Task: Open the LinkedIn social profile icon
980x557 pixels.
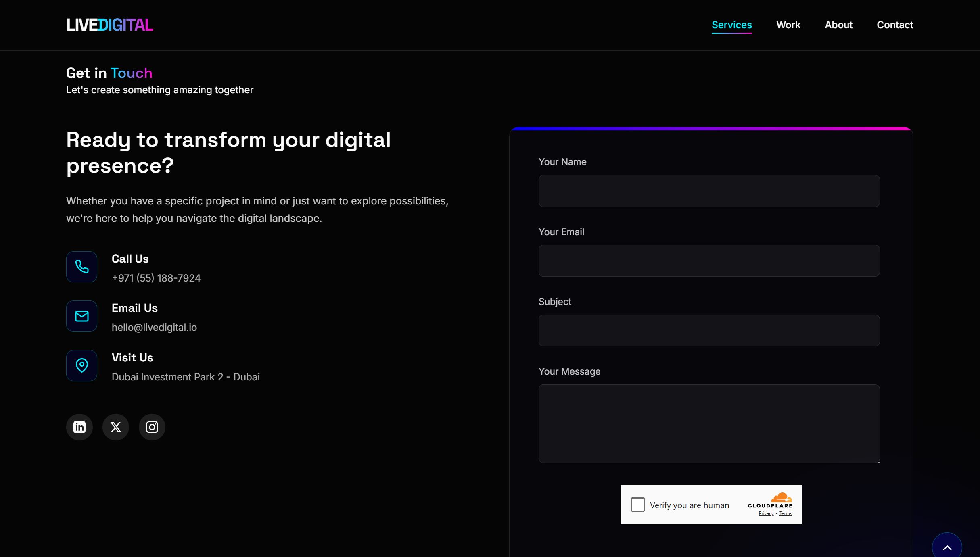Action: [79, 427]
